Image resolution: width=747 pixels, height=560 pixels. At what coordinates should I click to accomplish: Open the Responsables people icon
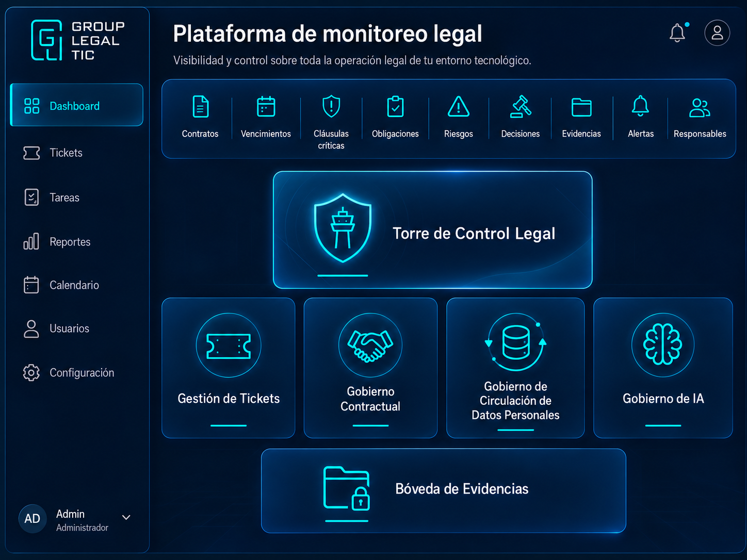click(700, 107)
